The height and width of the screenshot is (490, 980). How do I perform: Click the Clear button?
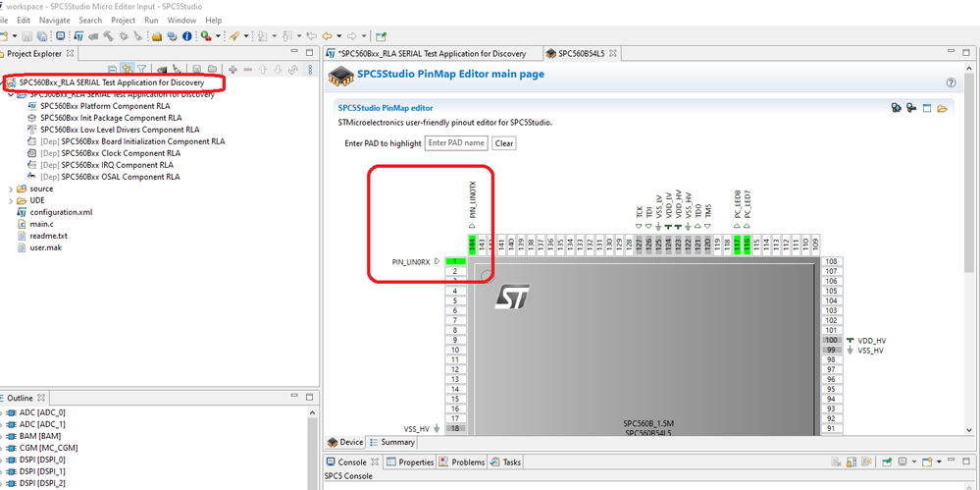point(504,143)
